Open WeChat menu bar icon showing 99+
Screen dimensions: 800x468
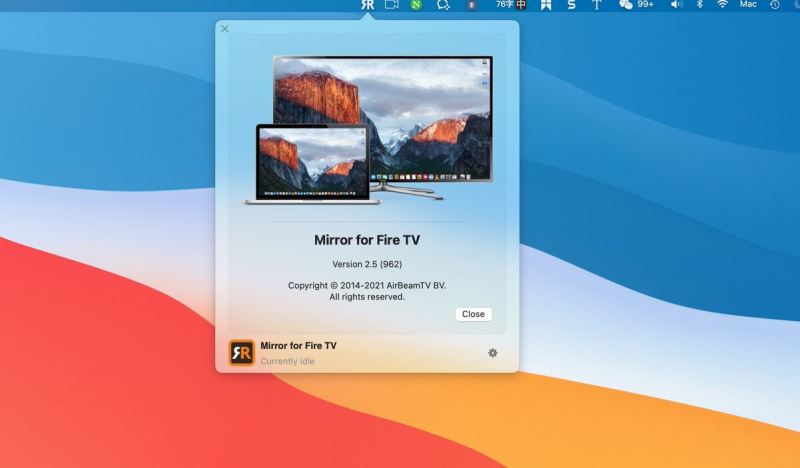click(636, 5)
